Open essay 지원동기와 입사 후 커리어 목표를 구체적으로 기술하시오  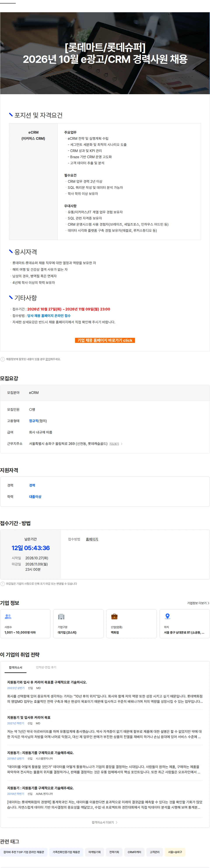(47, 682)
